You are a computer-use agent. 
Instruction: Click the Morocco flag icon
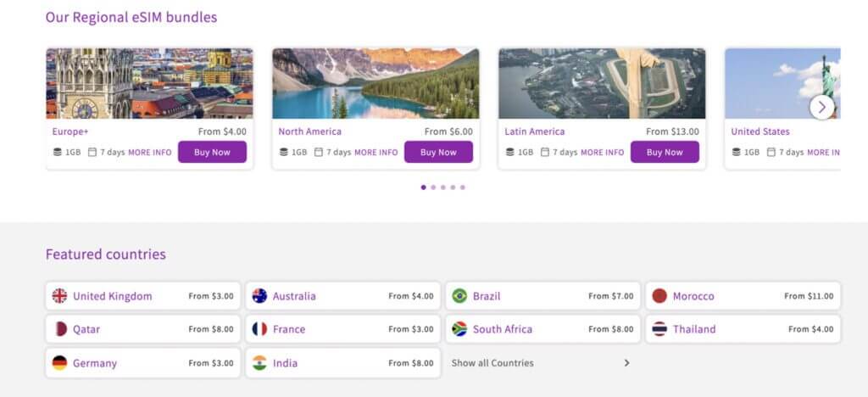(x=659, y=296)
